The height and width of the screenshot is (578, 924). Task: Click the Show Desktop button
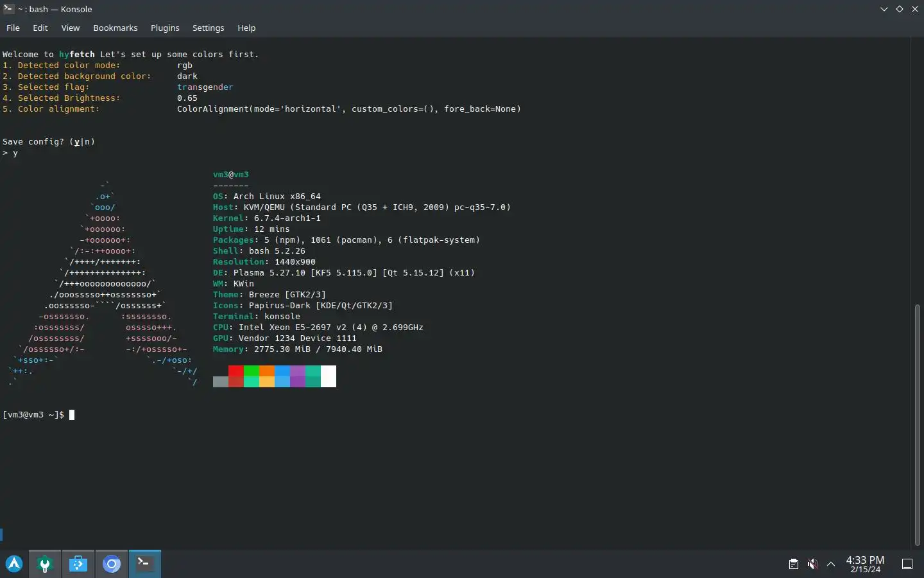pyautogui.click(x=907, y=564)
